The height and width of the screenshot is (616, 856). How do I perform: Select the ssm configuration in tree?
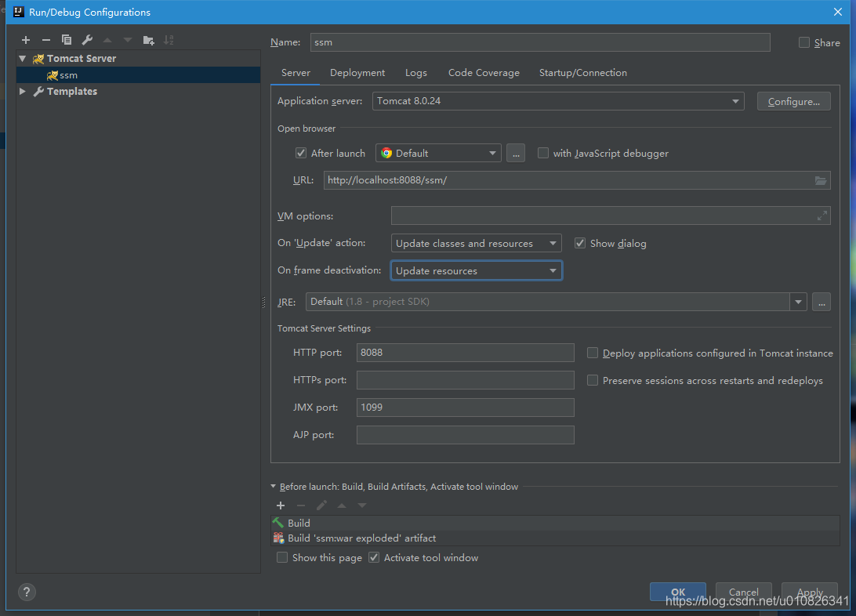tap(139, 74)
